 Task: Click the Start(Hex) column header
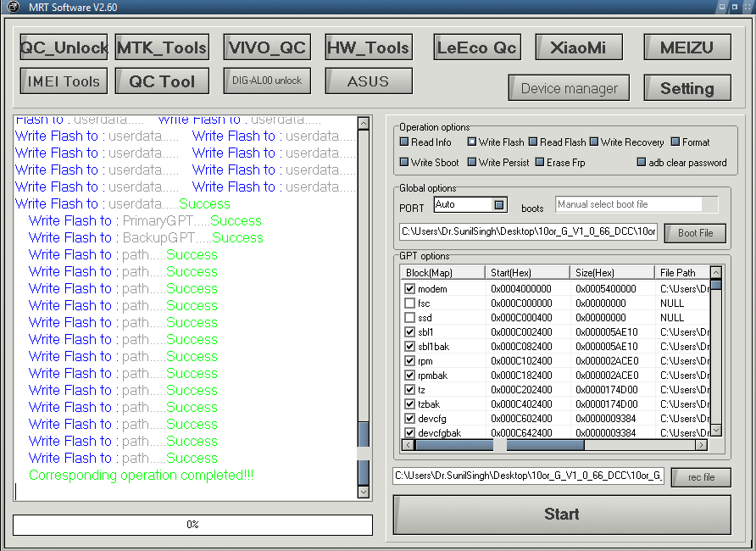click(x=527, y=272)
